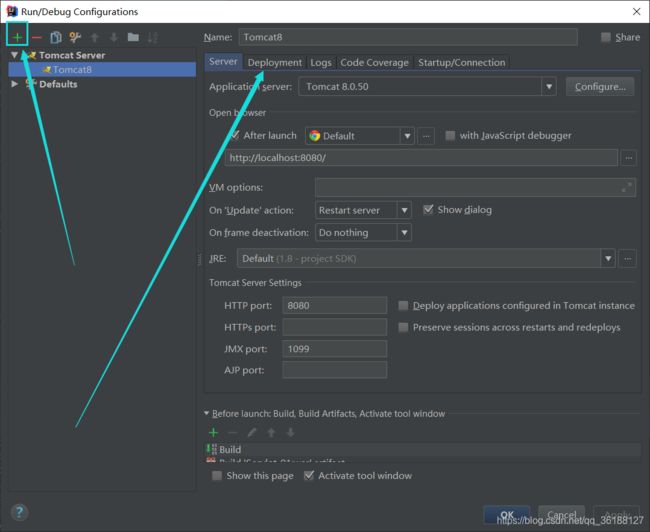This screenshot has height=532, width=650.
Task: Toggle Activate tool window checkbox
Action: (309, 476)
